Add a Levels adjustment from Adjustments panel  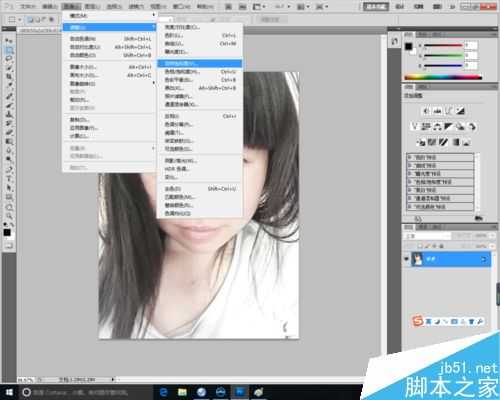tap(438, 111)
